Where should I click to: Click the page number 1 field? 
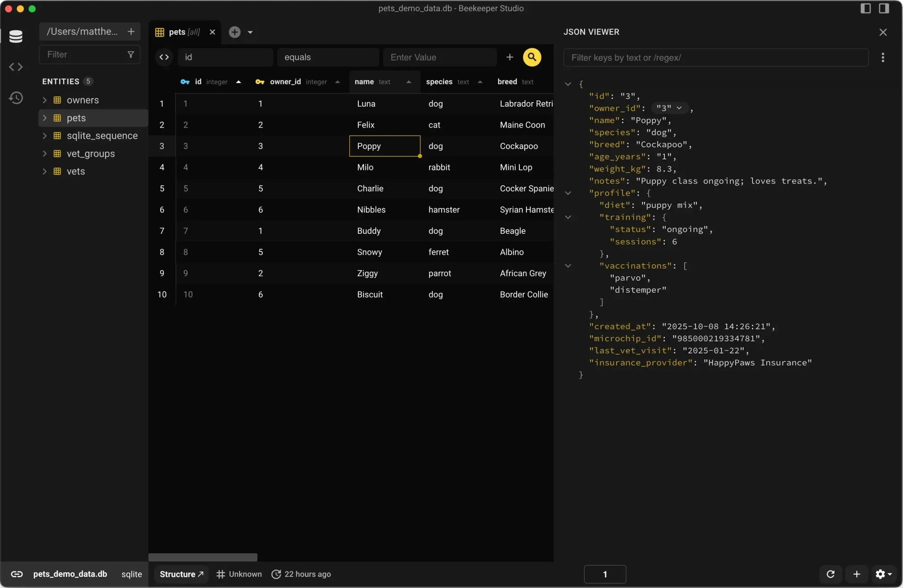pos(605,574)
